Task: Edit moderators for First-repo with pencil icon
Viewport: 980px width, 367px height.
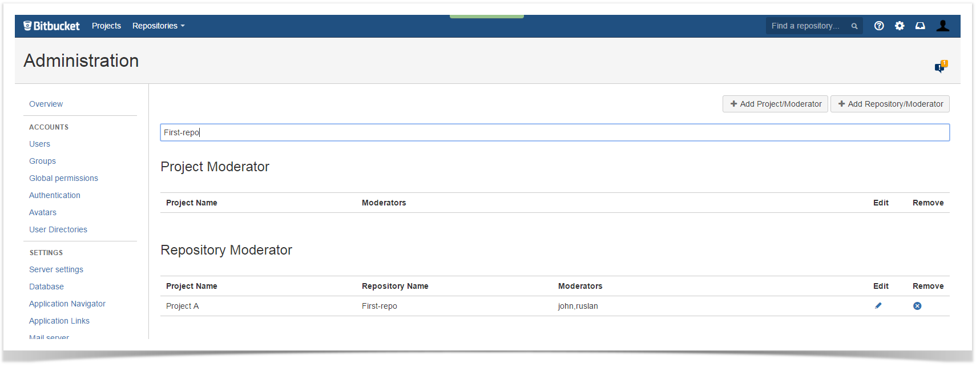Action: point(878,306)
